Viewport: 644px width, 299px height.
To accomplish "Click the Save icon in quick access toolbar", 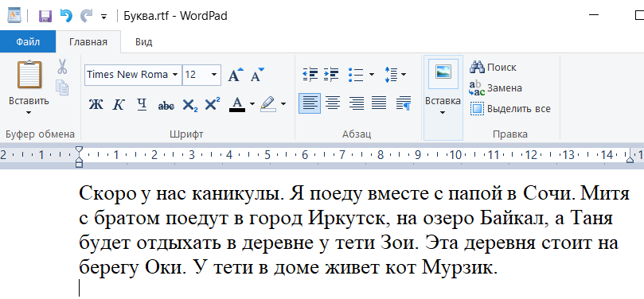I will [x=45, y=16].
